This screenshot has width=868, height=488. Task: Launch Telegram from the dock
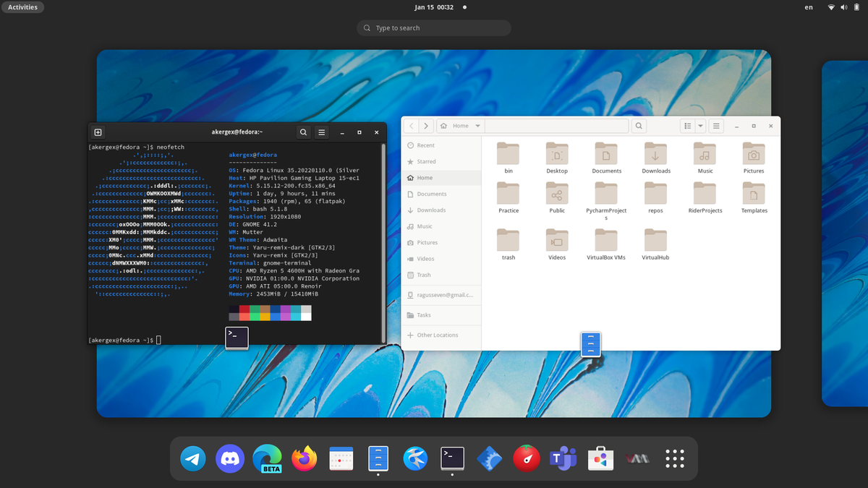193,458
